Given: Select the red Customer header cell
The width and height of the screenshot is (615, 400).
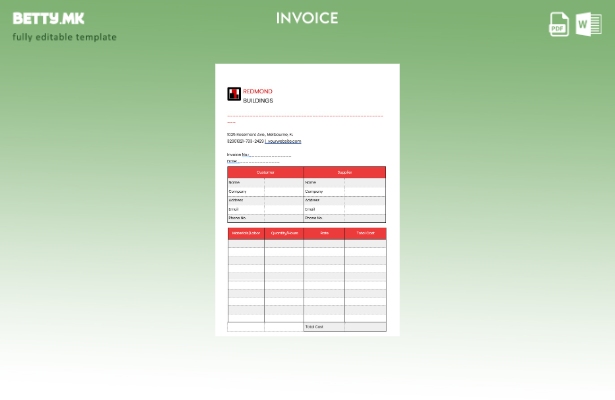Looking at the screenshot, I should (265, 172).
